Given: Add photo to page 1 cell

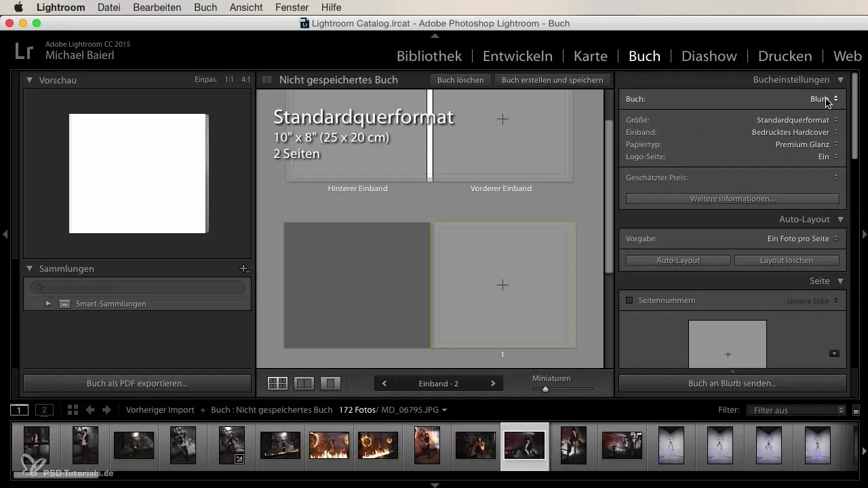Looking at the screenshot, I should [x=502, y=285].
